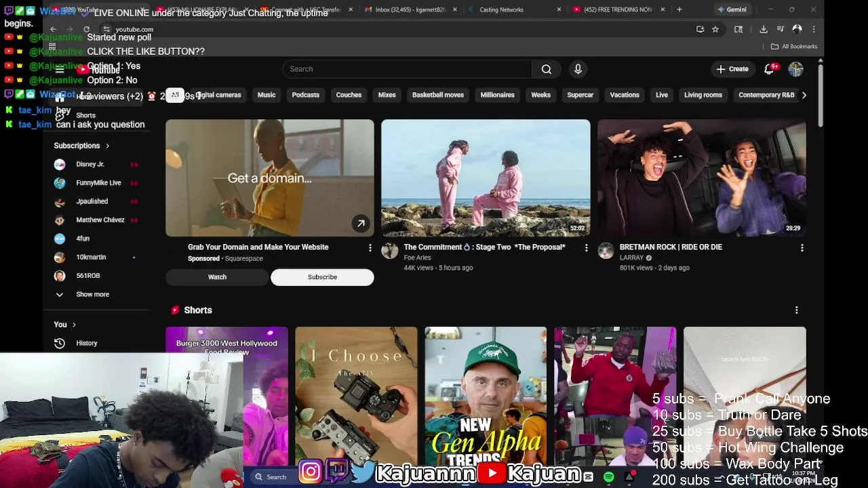868x488 pixels.
Task: Click the Subscribe button on the ad
Action: (x=322, y=277)
